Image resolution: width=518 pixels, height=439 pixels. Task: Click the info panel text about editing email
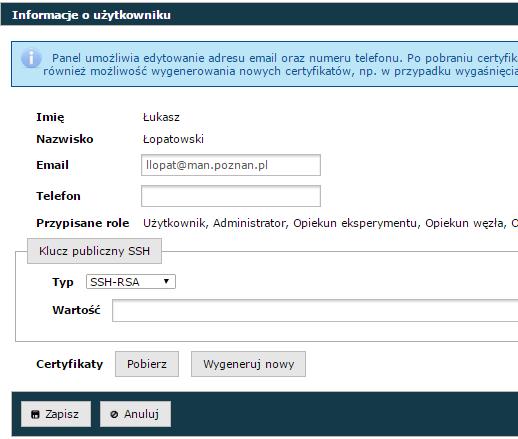pyautogui.click(x=281, y=65)
